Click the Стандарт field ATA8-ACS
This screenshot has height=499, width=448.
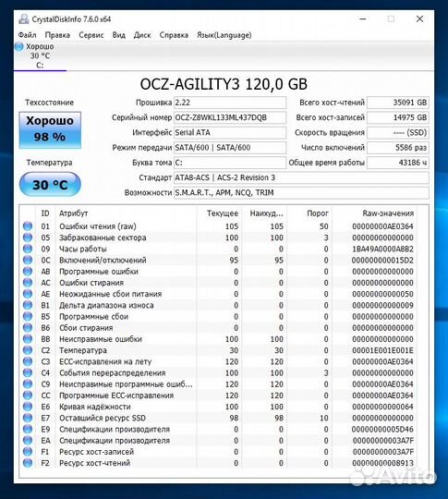[301, 177]
